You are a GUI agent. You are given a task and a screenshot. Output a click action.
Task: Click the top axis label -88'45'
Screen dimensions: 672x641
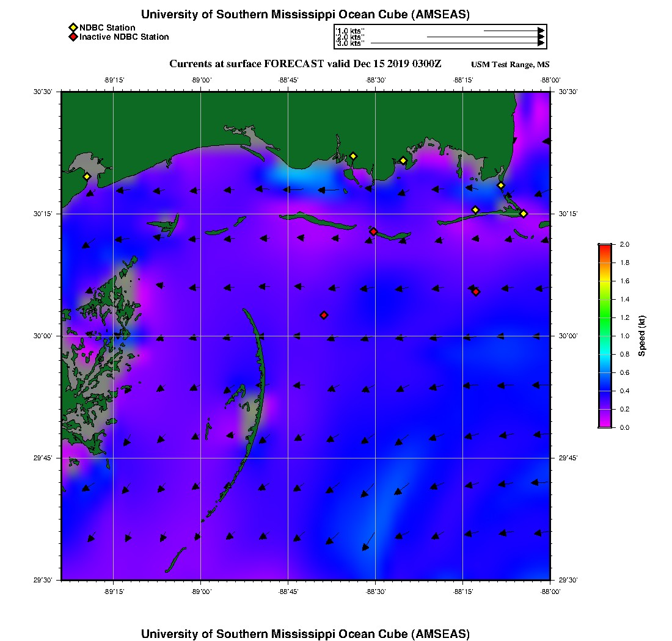pyautogui.click(x=288, y=80)
